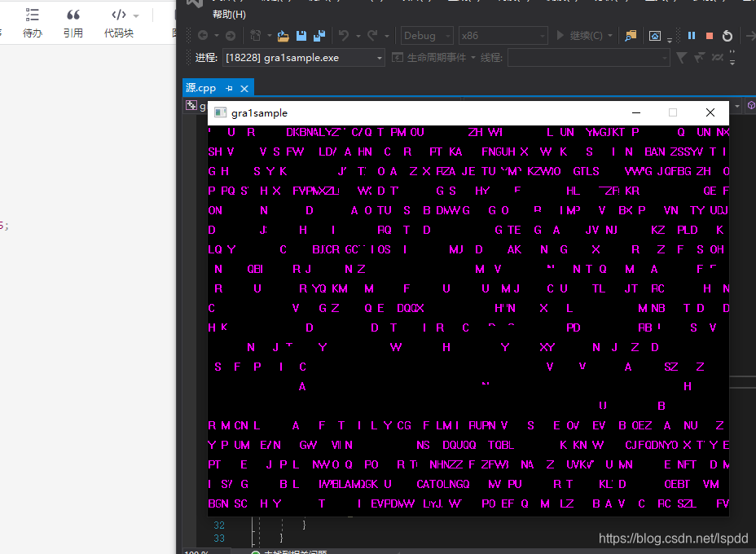
Task: Click line number 33 in the editor
Action: pos(219,538)
